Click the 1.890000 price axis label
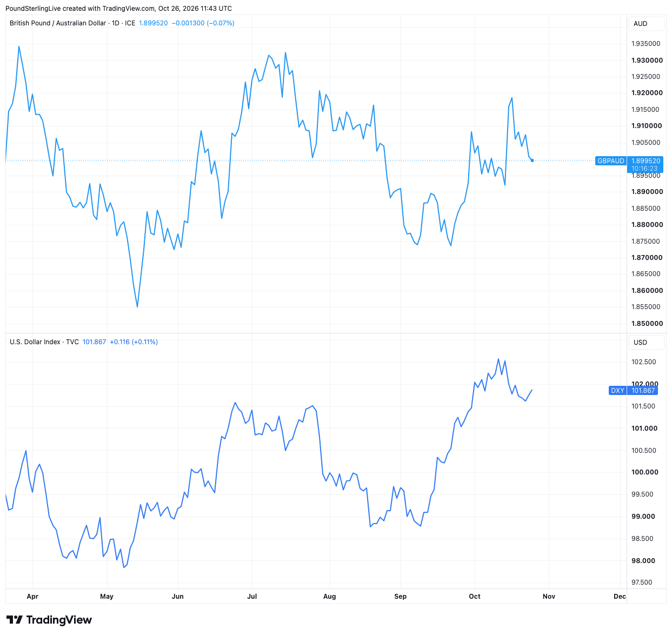 (x=647, y=192)
